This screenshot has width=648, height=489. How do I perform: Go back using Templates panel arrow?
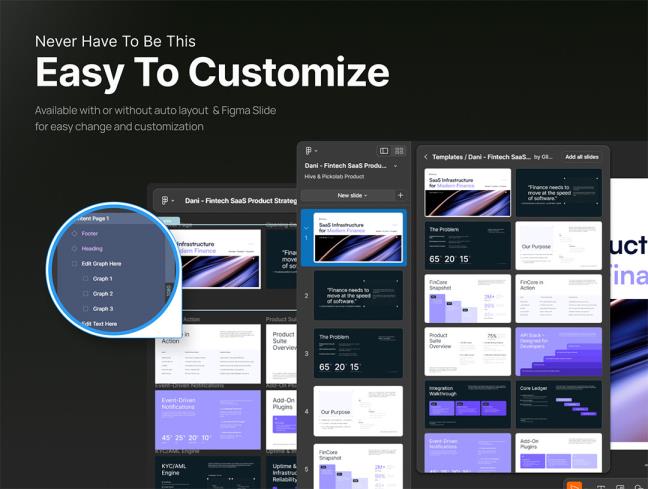(x=425, y=157)
